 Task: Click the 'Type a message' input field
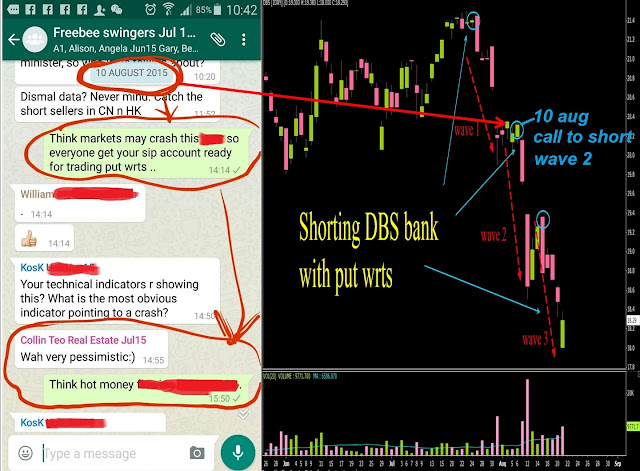coord(110,453)
